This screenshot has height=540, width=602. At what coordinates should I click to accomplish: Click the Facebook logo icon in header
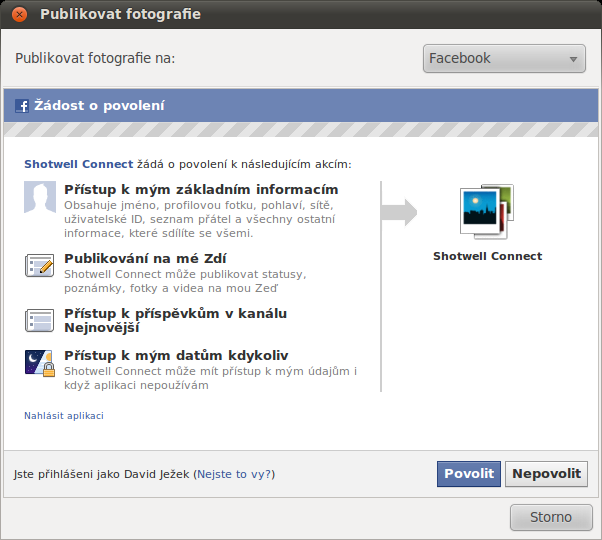(22, 106)
